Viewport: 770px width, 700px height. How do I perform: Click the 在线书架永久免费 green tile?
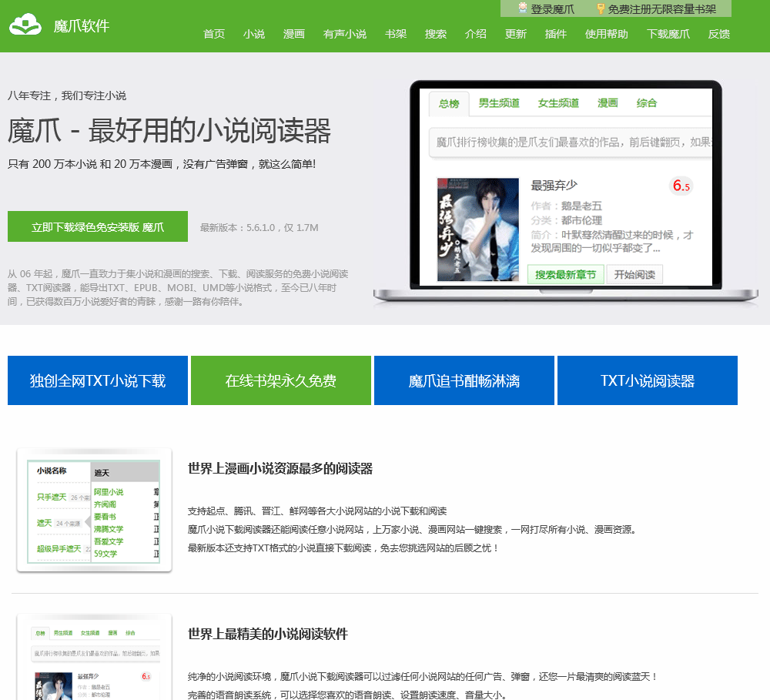coord(281,380)
